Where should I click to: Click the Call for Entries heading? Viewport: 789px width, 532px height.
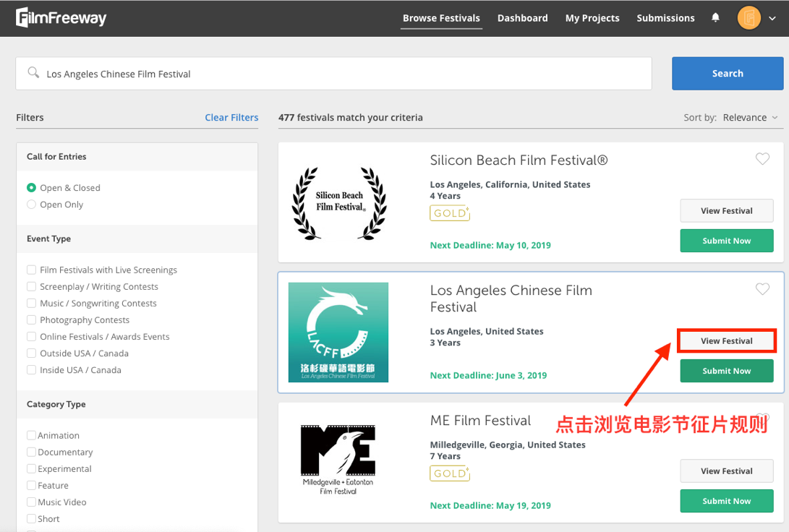tap(56, 156)
